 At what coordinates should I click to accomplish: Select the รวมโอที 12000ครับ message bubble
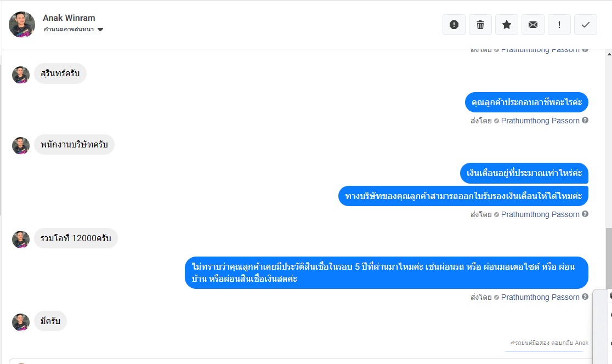tap(76, 238)
